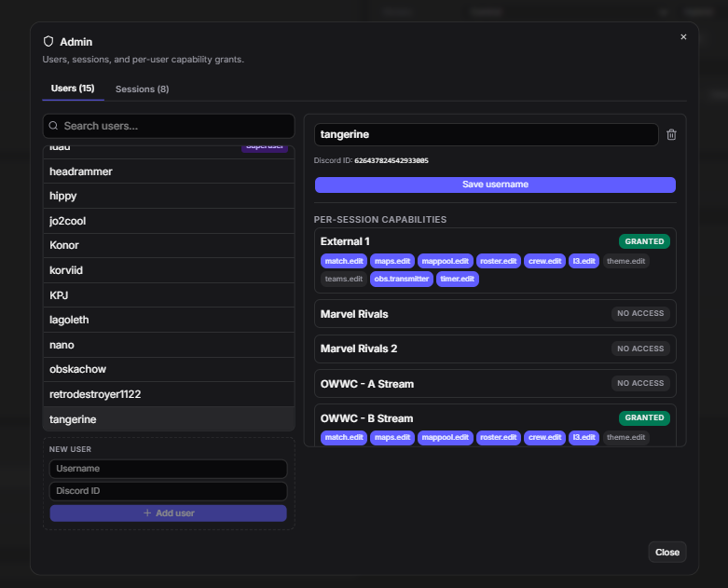This screenshot has width=728, height=588.
Task: Enable teams.edit for External 1
Action: point(344,279)
